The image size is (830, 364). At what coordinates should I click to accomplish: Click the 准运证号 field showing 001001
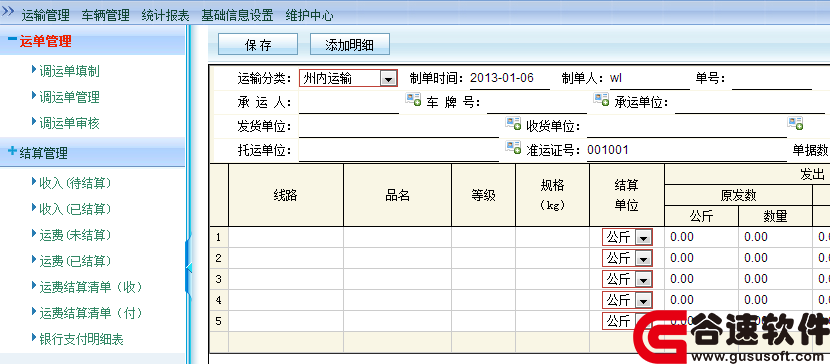point(687,151)
